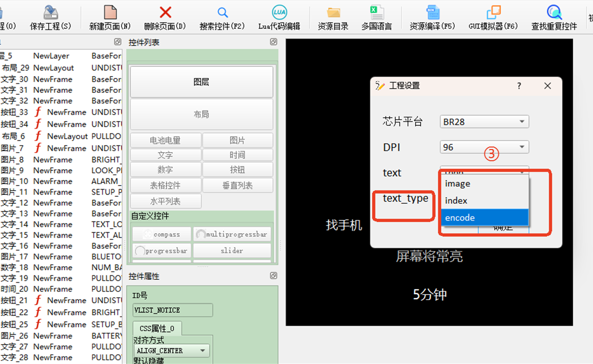Screen dimensions: 593x364
Task: Add a 时间 control
Action: 238,155
